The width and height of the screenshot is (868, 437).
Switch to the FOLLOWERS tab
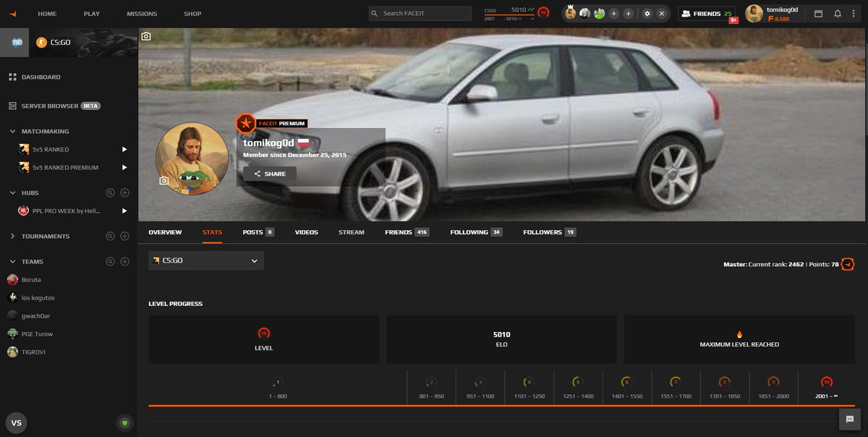tap(550, 232)
